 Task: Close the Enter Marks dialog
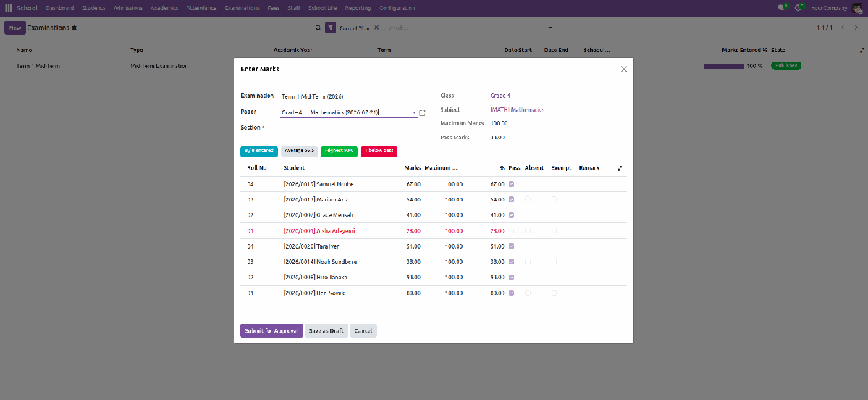pyautogui.click(x=624, y=70)
